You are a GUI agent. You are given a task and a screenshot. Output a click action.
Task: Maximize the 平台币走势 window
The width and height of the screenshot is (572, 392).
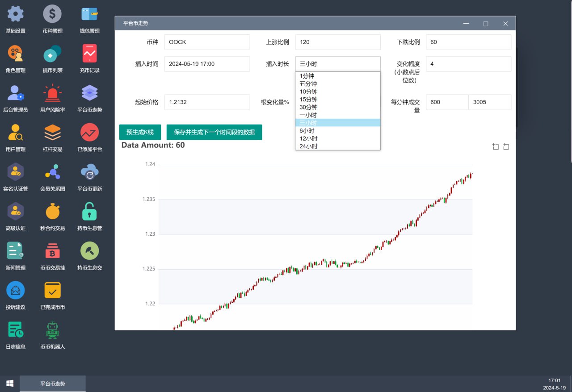click(486, 24)
